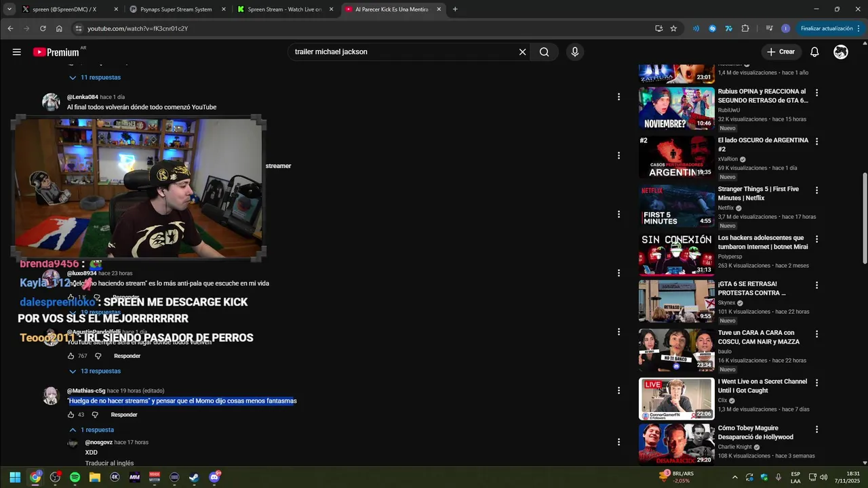Open browser home page
This screenshot has width=868, height=488.
coord(59,28)
